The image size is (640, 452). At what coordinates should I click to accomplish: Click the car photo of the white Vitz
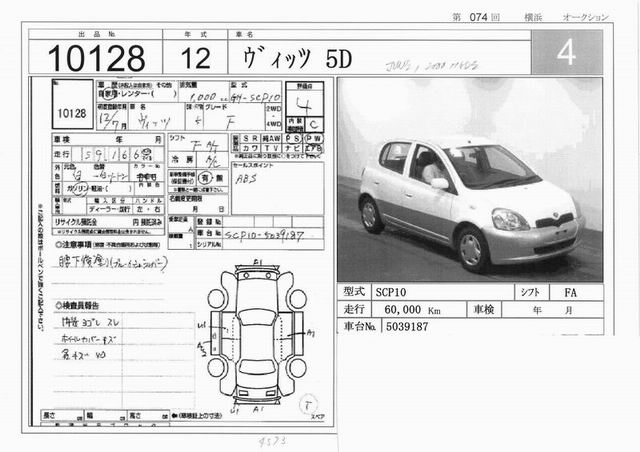(x=470, y=180)
